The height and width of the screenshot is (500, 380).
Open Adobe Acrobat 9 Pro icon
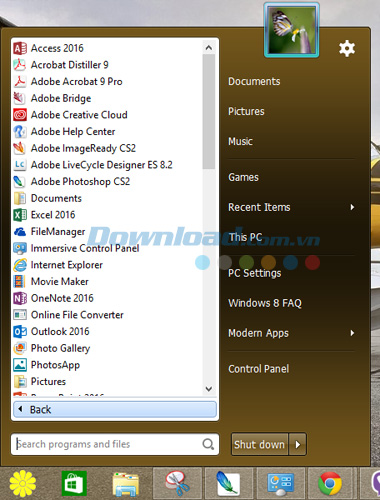(20, 82)
